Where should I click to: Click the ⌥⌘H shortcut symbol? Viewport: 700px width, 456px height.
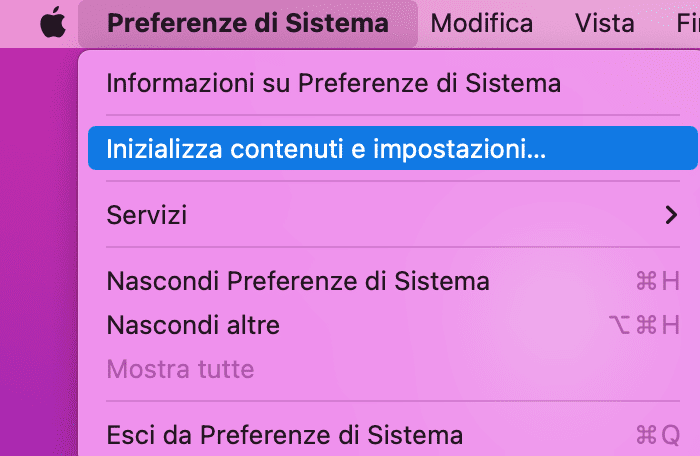point(644,325)
